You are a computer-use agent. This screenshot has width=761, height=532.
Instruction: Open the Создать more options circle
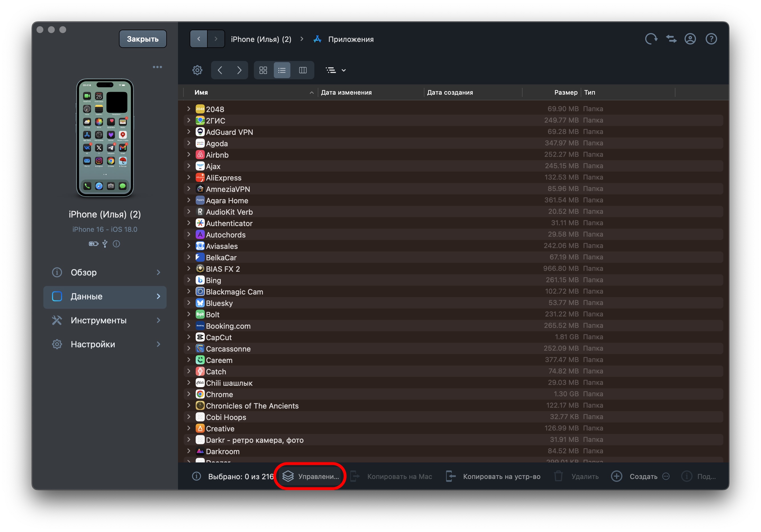[666, 477]
